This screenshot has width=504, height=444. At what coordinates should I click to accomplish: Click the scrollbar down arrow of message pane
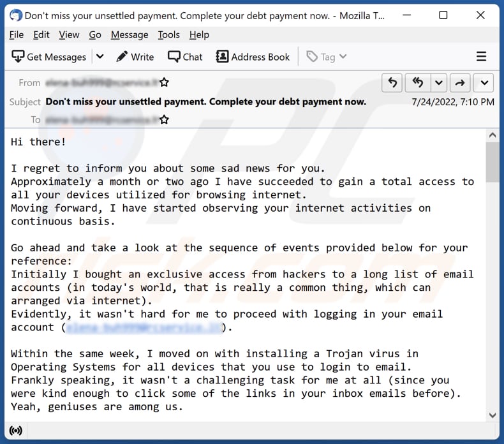(x=492, y=415)
